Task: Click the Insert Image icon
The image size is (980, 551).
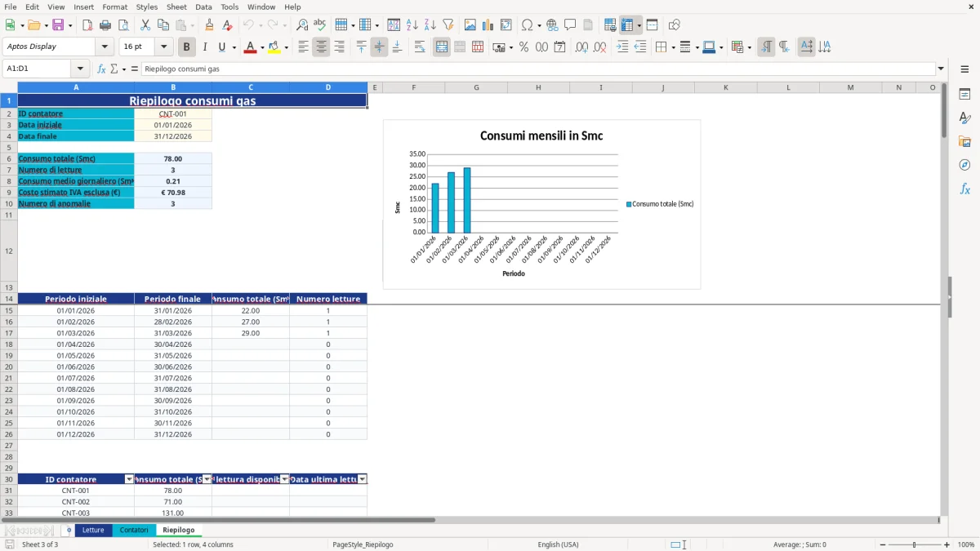Action: pyautogui.click(x=470, y=25)
